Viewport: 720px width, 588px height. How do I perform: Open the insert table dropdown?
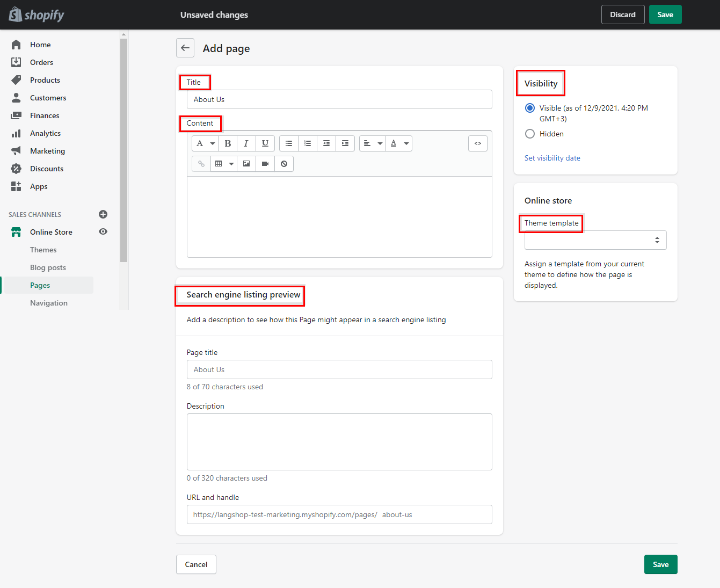point(224,164)
